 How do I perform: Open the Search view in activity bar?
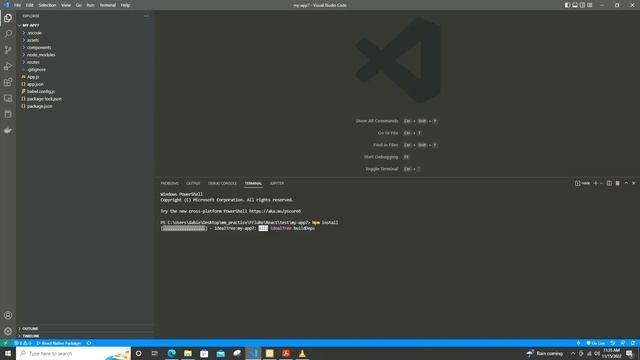(8, 34)
